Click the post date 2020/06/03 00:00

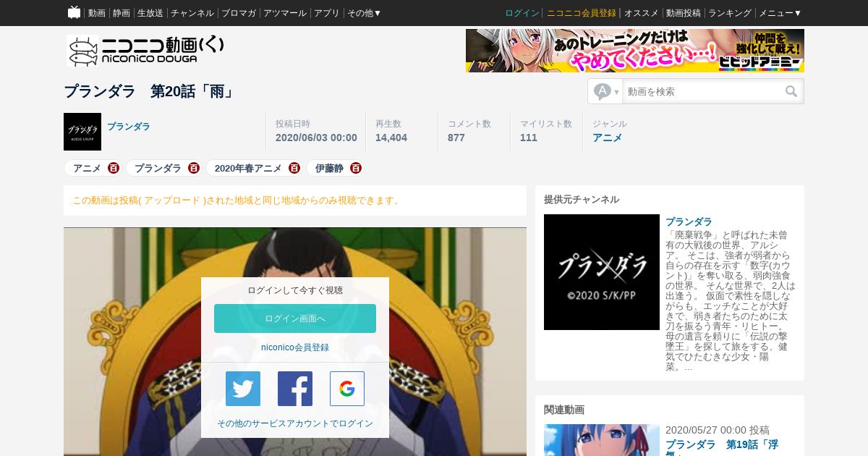316,138
